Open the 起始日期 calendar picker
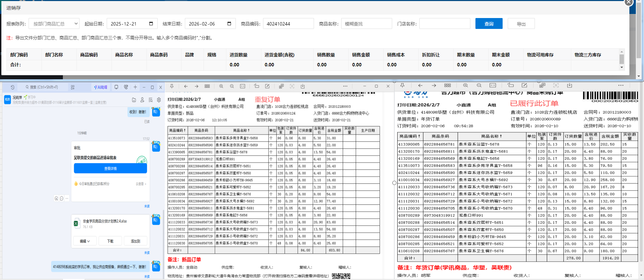This screenshot has height=280, width=644. pyautogui.click(x=151, y=23)
